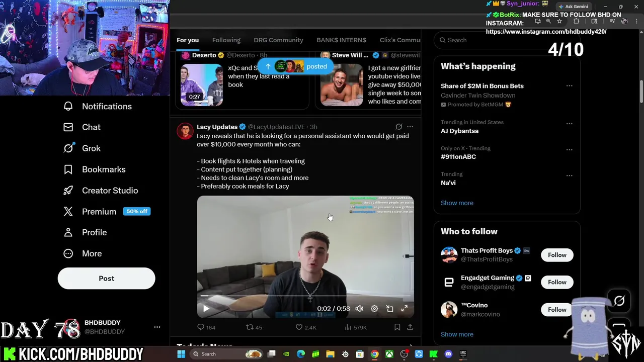Repost the Lacy Updates post

pyautogui.click(x=254, y=327)
